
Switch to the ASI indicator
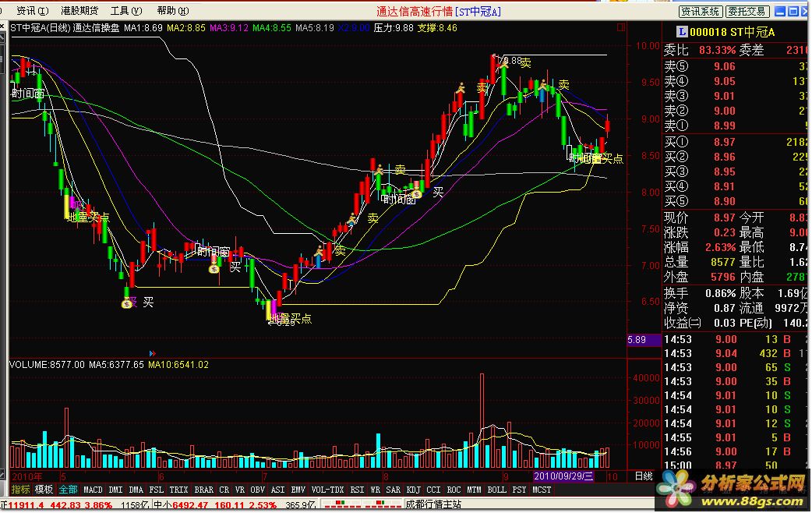pos(278,490)
